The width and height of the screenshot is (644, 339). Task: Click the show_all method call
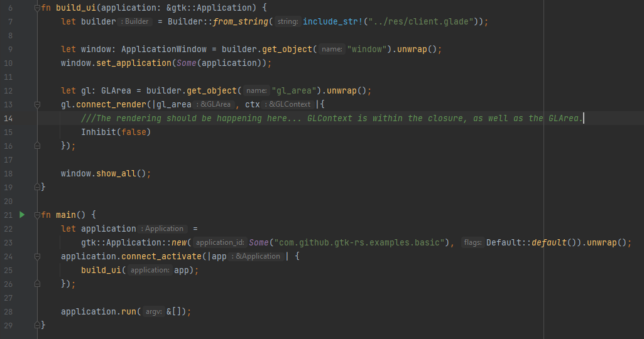116,173
